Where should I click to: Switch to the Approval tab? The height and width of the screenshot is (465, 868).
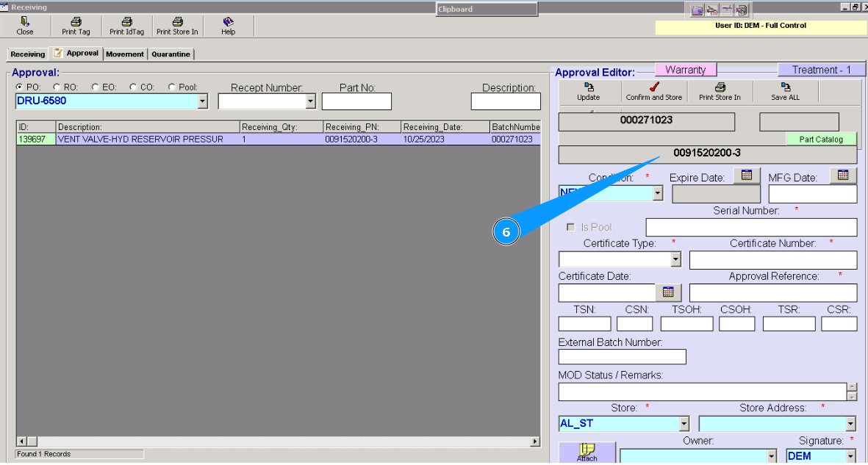click(76, 53)
